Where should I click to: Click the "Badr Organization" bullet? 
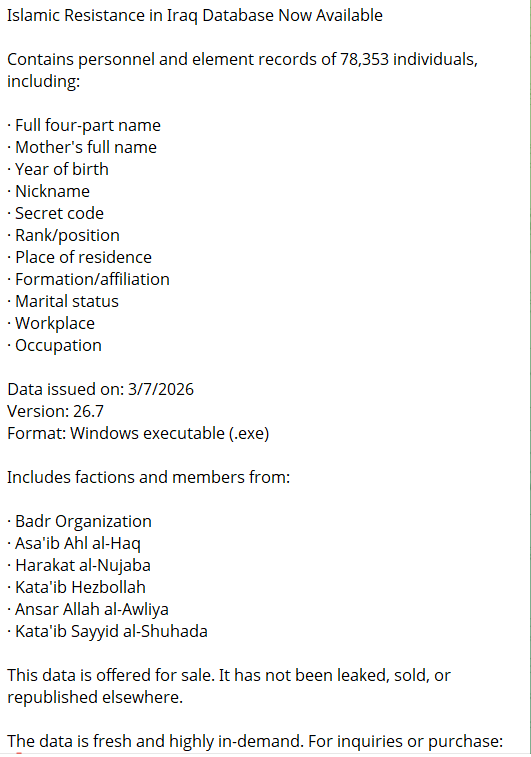pyautogui.click(x=79, y=521)
